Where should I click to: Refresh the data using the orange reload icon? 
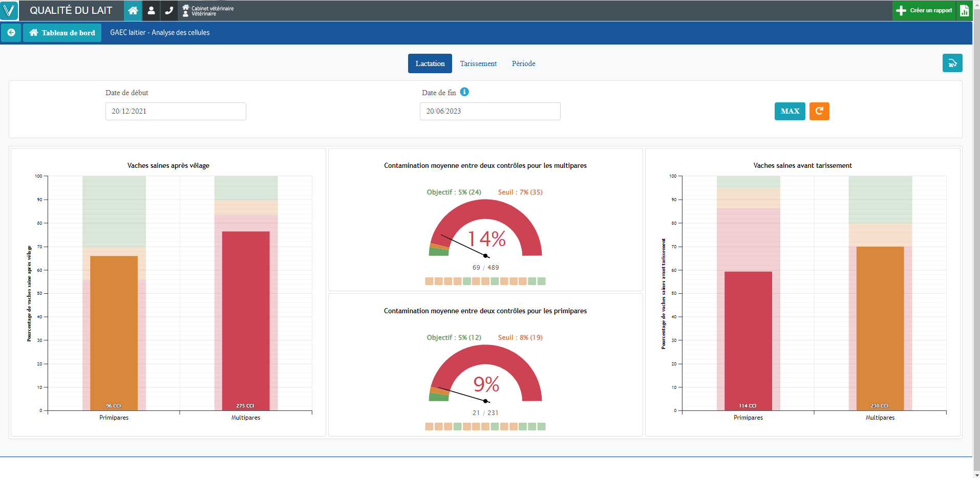(x=819, y=111)
